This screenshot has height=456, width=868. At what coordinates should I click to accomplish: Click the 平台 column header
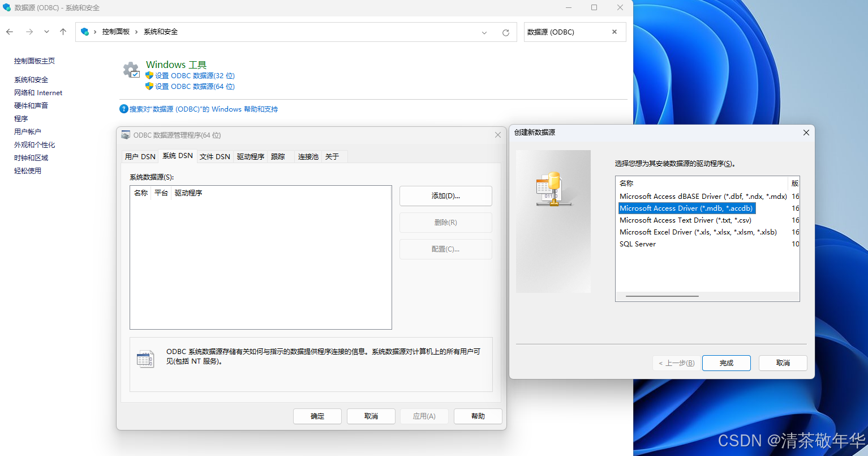pyautogui.click(x=161, y=193)
